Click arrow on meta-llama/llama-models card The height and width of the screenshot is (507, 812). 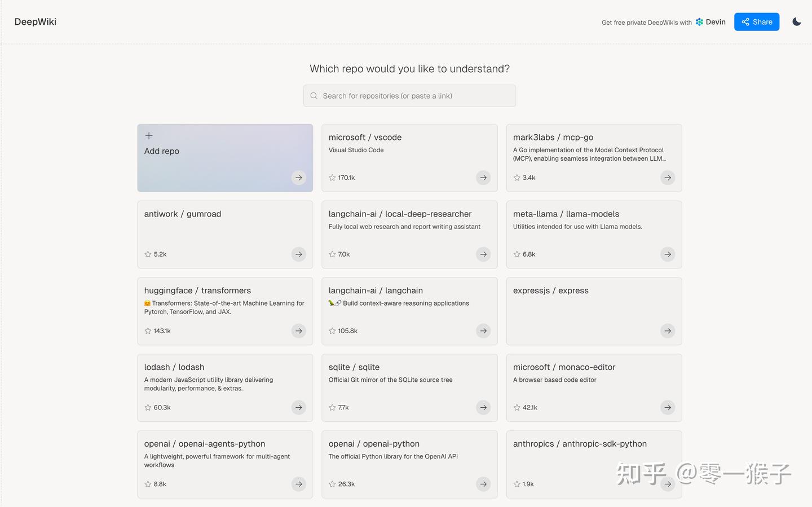668,254
